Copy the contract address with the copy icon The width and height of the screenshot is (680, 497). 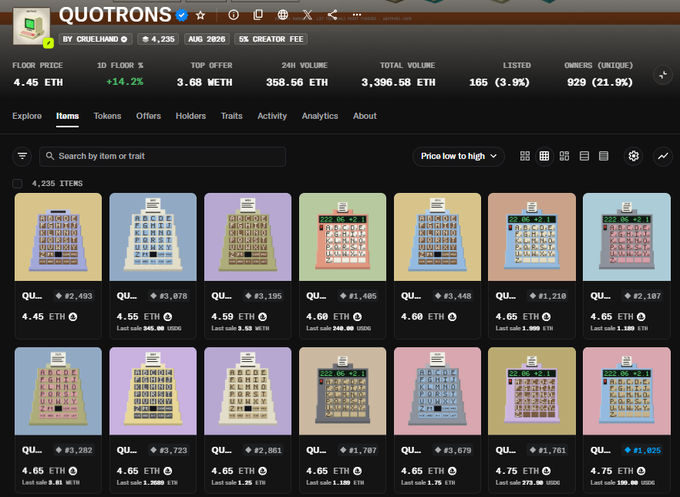point(258,15)
